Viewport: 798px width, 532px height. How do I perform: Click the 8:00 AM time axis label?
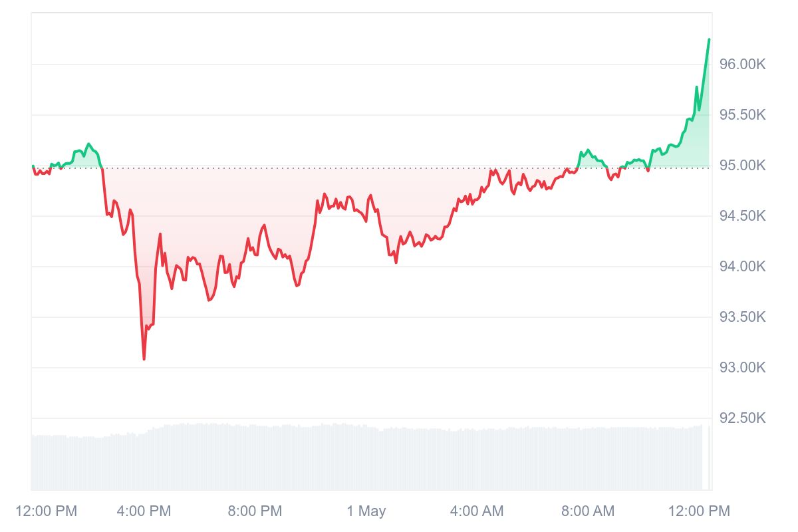587,511
